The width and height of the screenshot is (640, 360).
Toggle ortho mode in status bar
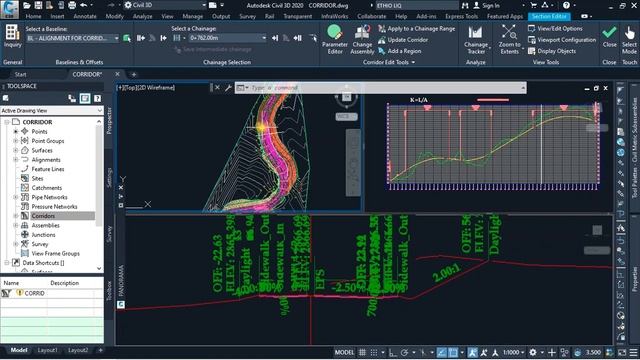coord(393,352)
